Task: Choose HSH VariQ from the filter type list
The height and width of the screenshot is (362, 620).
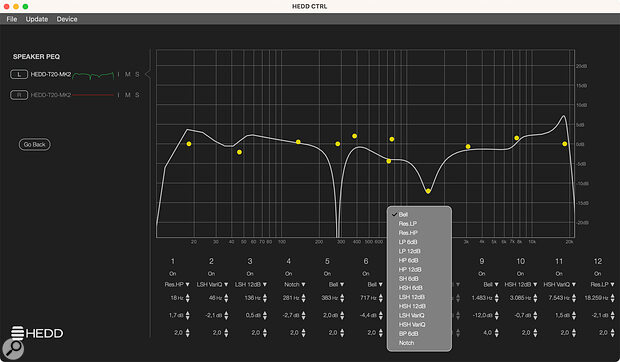Action: (412, 324)
